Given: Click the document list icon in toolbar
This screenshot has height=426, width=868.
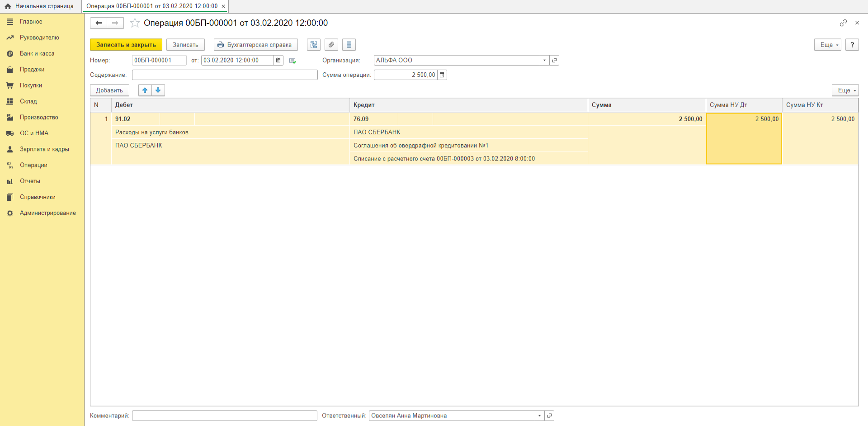Looking at the screenshot, I should [349, 45].
